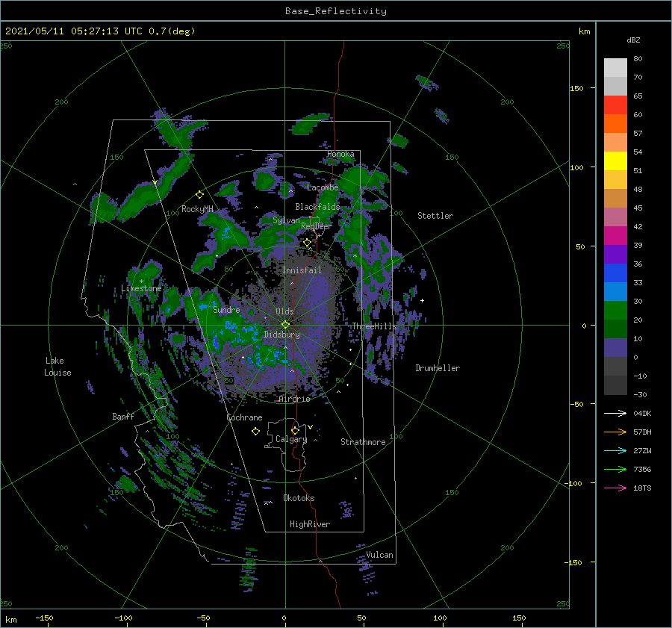672x628 pixels.
Task: Pick the yellow 51-54 dBZ color band
Action: point(615,161)
